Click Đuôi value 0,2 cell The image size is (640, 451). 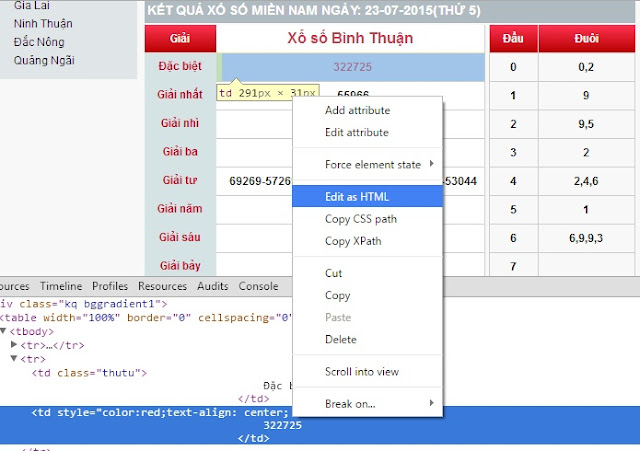click(x=586, y=67)
